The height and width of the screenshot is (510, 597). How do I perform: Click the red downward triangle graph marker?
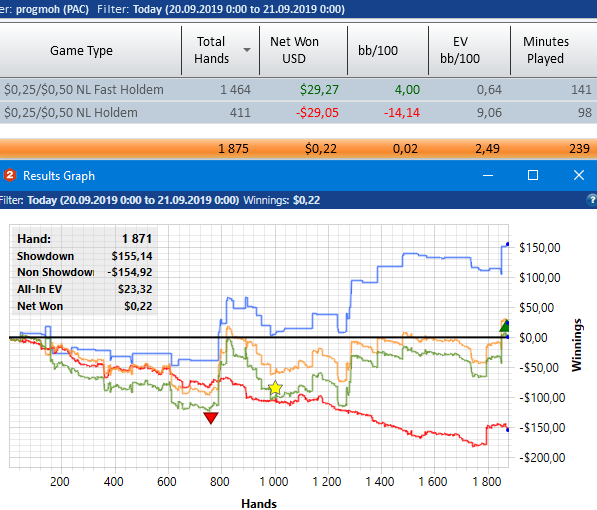click(211, 417)
